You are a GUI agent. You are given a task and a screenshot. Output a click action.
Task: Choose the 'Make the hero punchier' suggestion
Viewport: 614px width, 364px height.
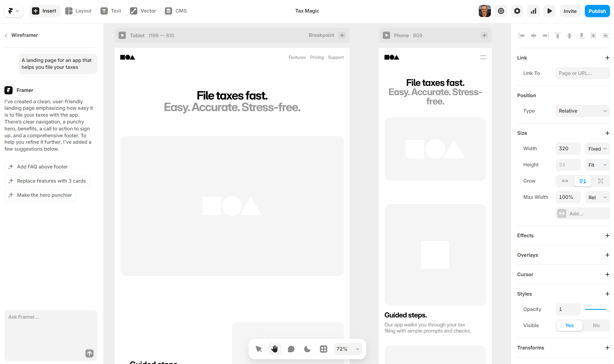pos(41,195)
